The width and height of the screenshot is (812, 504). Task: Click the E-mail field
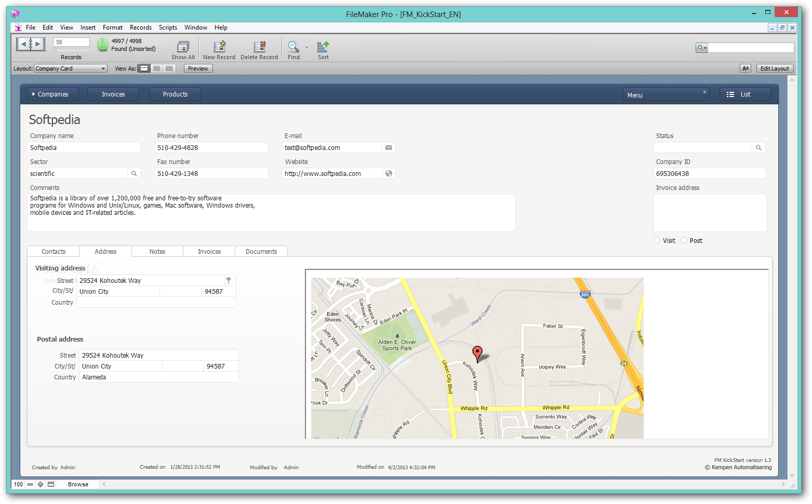point(332,148)
